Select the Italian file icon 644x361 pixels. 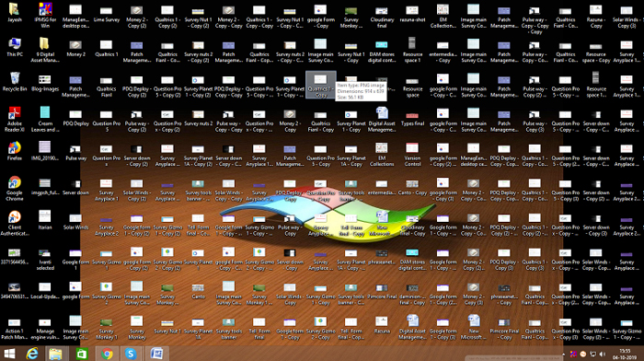tap(45, 220)
